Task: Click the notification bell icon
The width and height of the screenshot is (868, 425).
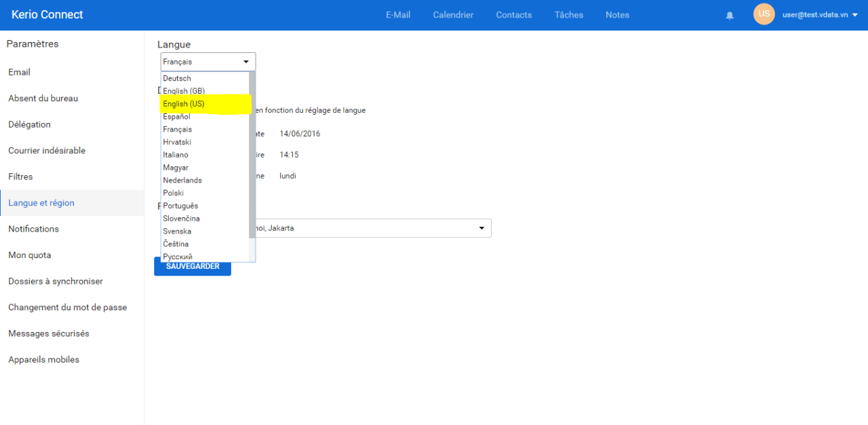Action: 730,16
